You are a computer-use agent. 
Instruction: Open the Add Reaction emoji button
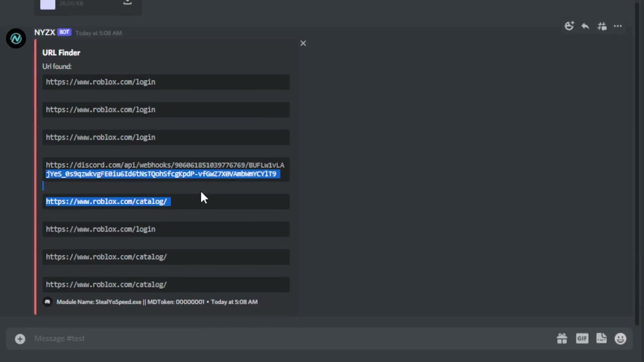pos(569,26)
